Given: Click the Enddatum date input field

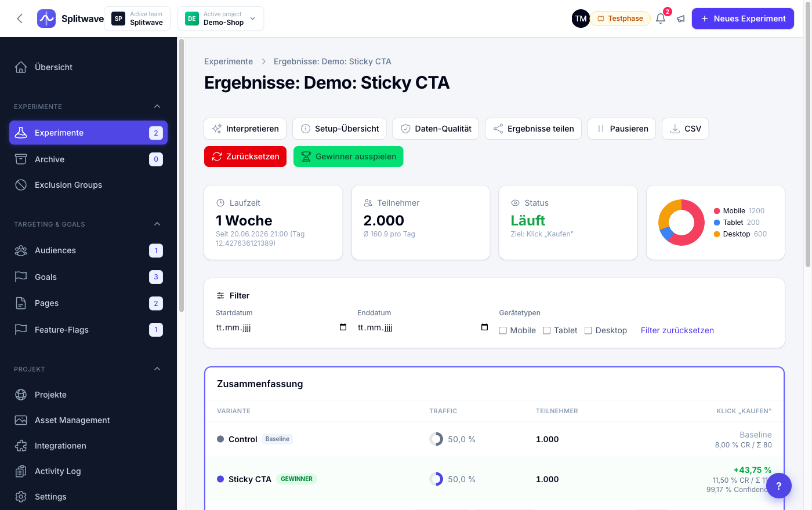Looking at the screenshot, I should coord(423,327).
